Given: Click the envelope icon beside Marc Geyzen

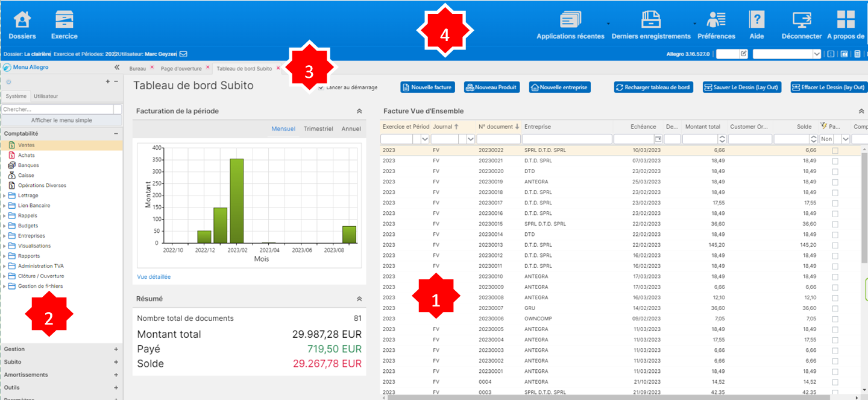Looking at the screenshot, I should coord(183,54).
